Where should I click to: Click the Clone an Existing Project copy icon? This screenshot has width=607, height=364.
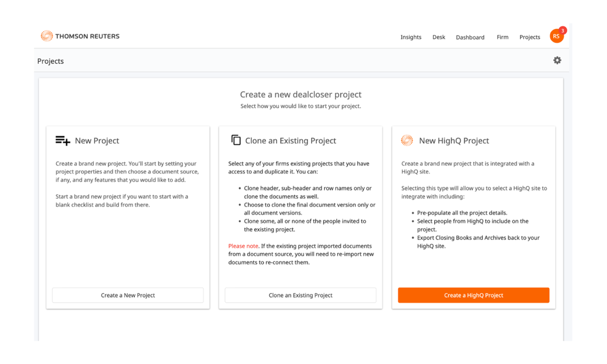pos(236,140)
